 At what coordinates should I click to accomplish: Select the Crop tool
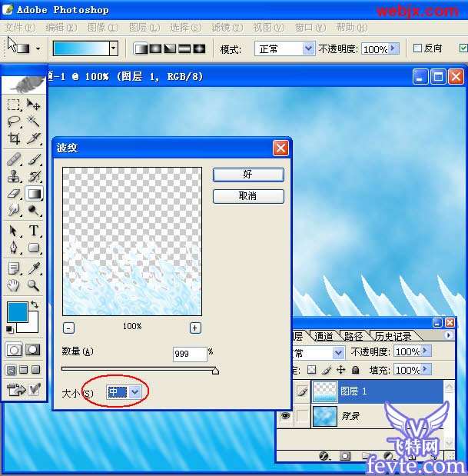point(14,139)
